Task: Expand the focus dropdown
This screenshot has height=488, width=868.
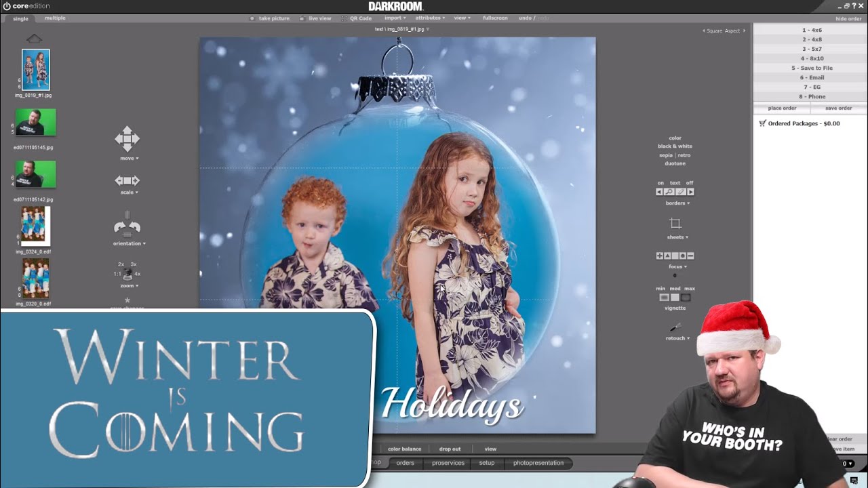Action: [x=677, y=266]
